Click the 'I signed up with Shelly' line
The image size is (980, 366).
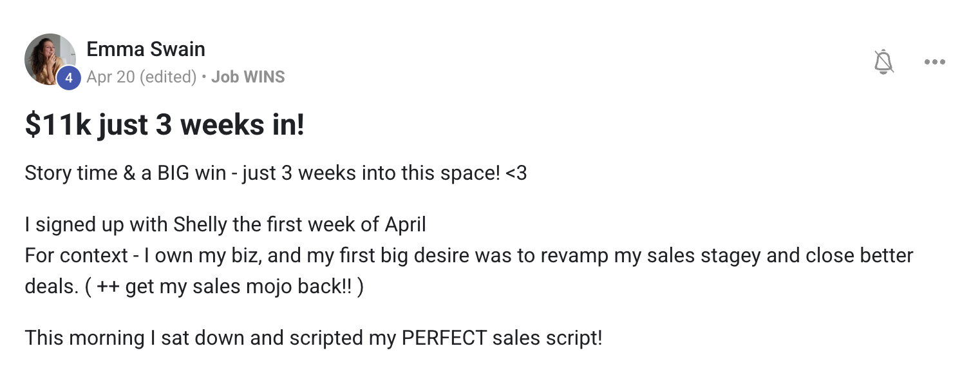click(225, 225)
